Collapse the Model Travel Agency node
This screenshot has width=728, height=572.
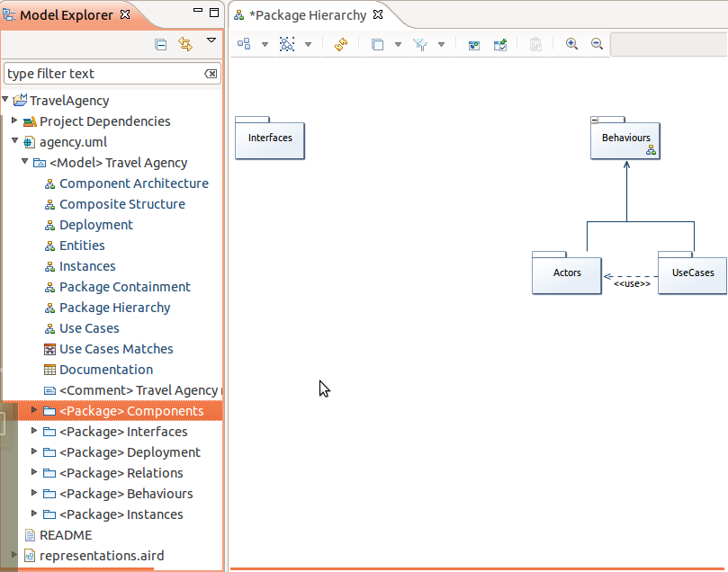click(x=25, y=161)
